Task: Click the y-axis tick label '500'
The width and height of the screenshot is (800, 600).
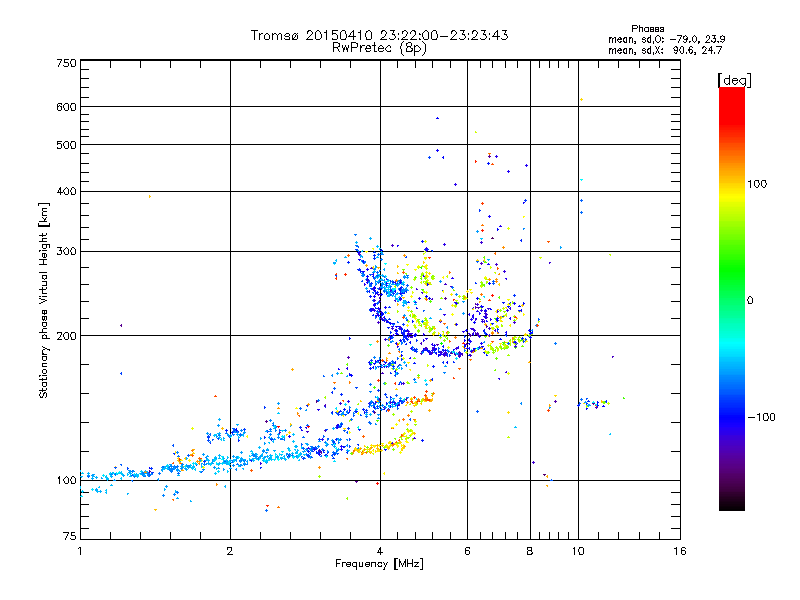Action: pos(67,145)
